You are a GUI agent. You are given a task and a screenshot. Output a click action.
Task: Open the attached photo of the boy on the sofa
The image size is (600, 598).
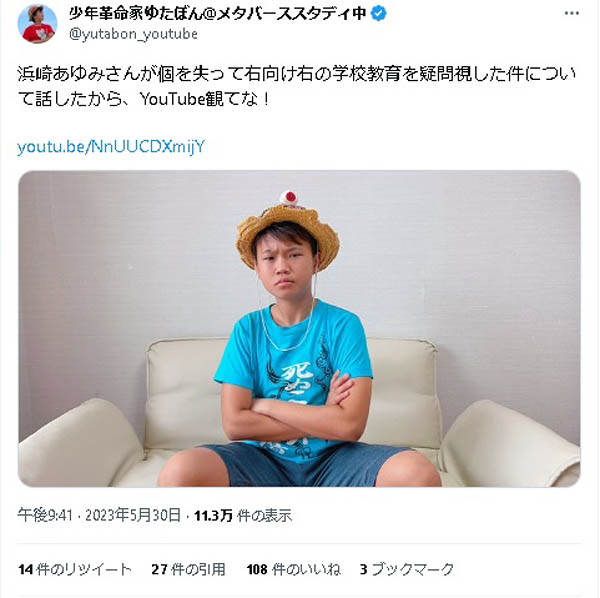[x=299, y=329]
